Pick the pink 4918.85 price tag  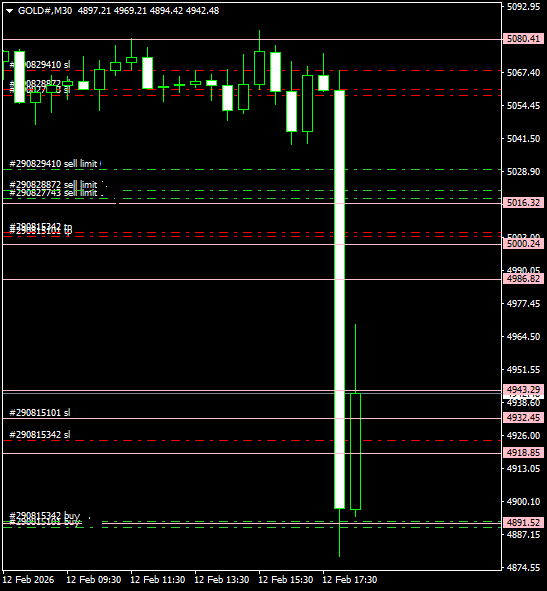[523, 453]
